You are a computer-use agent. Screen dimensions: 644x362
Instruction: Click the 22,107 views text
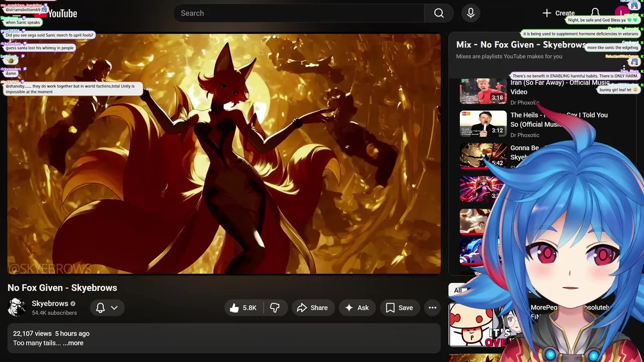coord(32,333)
